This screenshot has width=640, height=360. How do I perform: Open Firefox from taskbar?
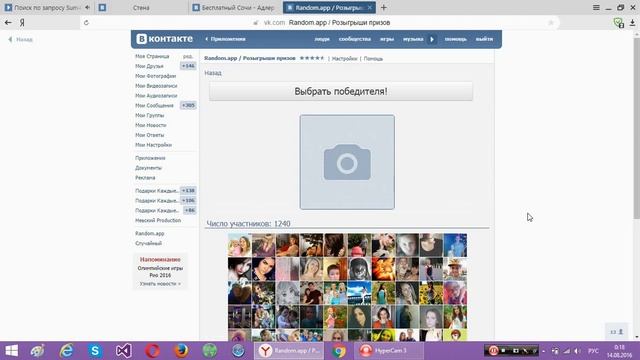coord(181,351)
